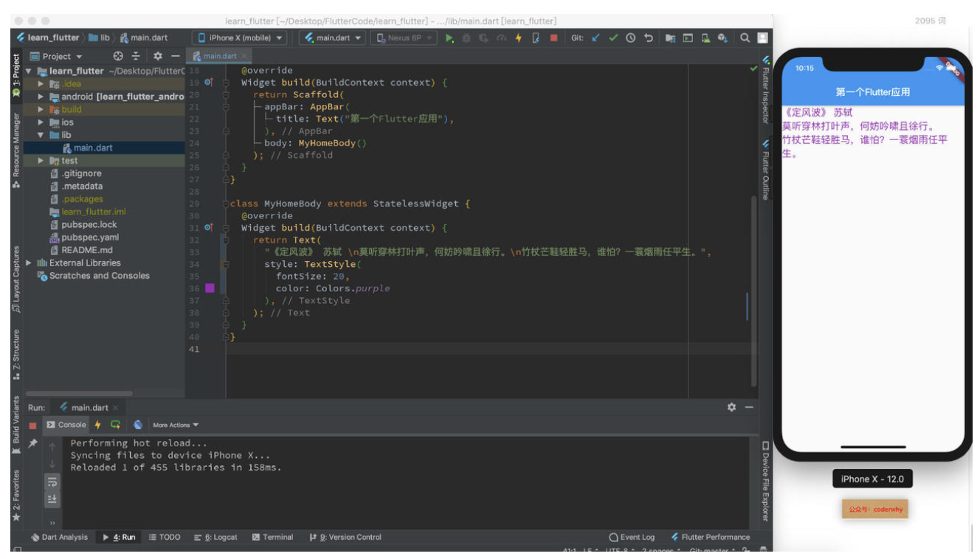Image resolution: width=980 pixels, height=559 pixels.
Task: Open DevTools blue icon in Run console toolbar
Action: [x=138, y=425]
